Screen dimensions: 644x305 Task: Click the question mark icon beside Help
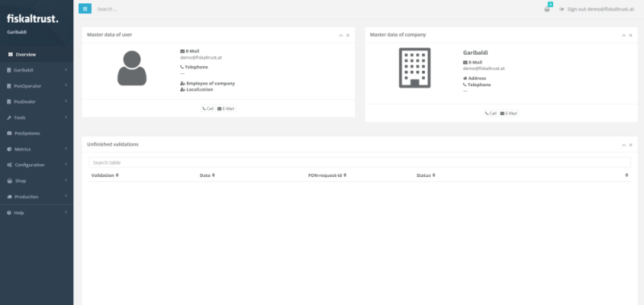(9, 212)
